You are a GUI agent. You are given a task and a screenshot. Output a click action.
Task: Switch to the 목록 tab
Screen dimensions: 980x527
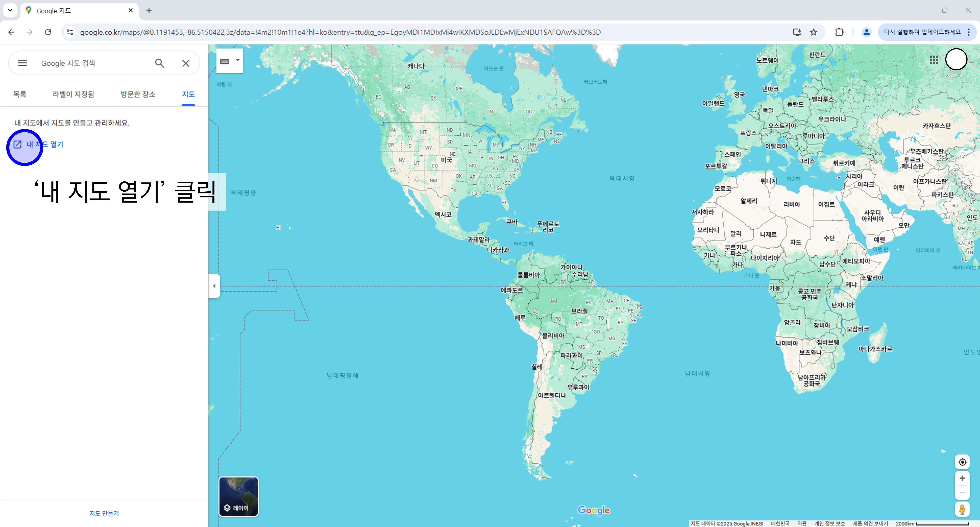point(20,94)
